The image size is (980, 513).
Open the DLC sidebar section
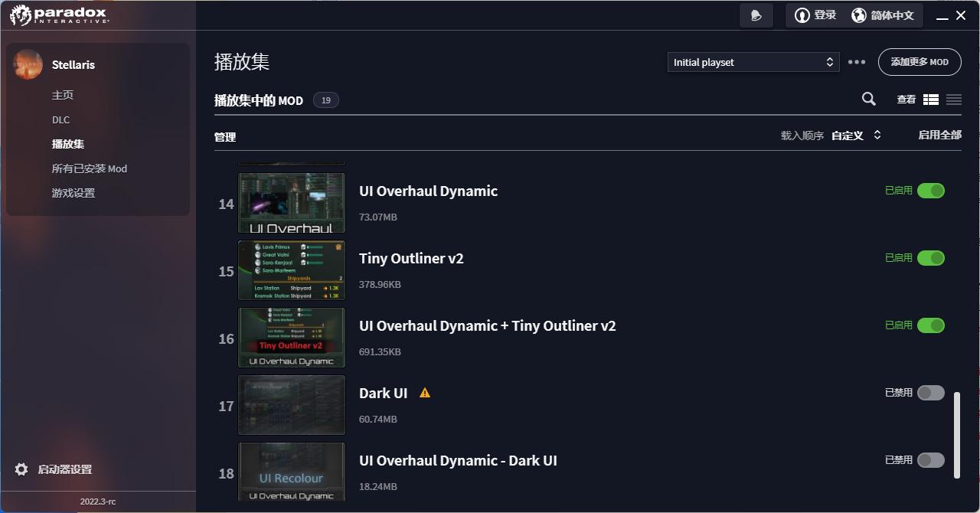point(60,119)
